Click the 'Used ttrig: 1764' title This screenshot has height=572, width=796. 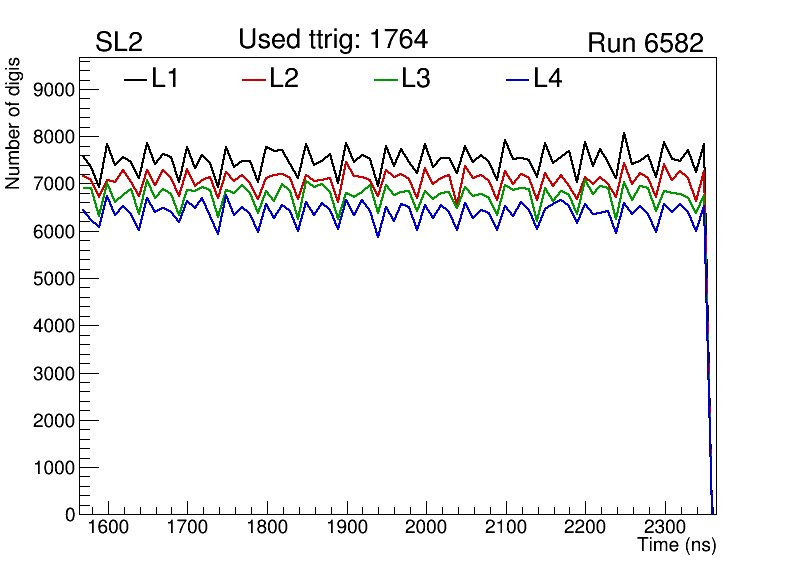pos(333,40)
